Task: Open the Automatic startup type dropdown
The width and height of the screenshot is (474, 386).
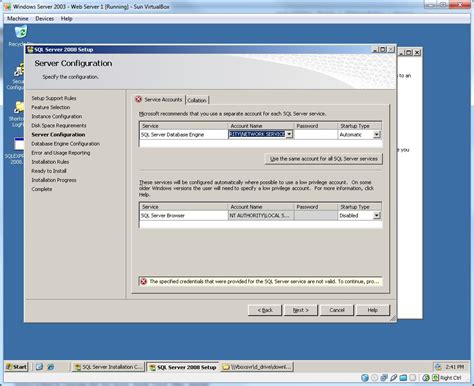Action: point(377,134)
